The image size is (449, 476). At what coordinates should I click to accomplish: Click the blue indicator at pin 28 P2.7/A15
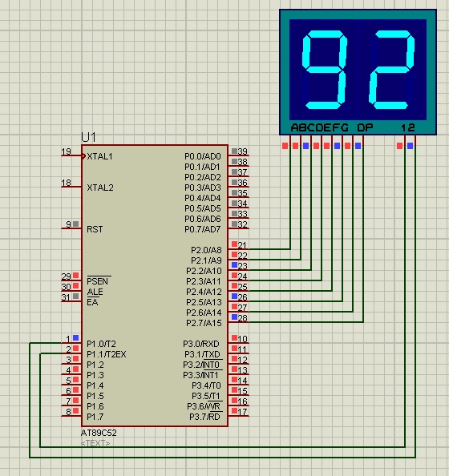coord(234,317)
